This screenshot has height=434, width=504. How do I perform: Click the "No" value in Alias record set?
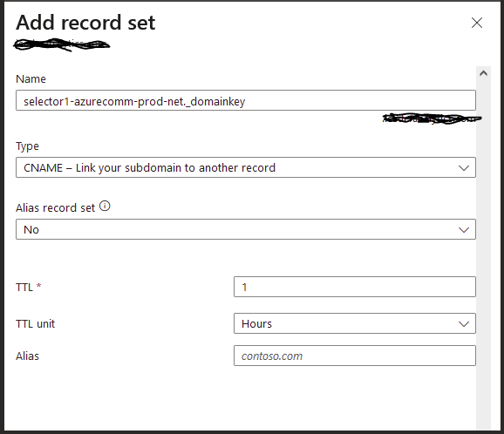tap(31, 230)
